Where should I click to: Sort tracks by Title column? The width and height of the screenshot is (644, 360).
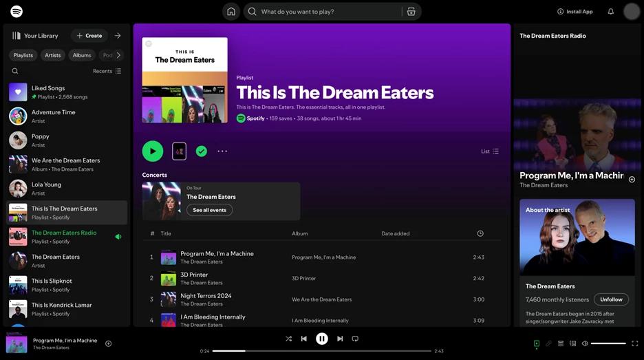click(x=166, y=233)
